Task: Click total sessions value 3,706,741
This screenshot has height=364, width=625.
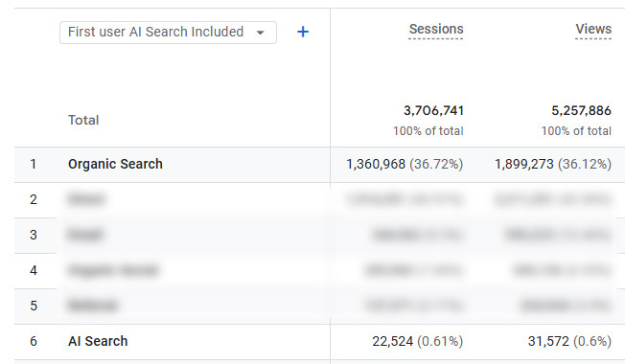Action: coord(433,111)
